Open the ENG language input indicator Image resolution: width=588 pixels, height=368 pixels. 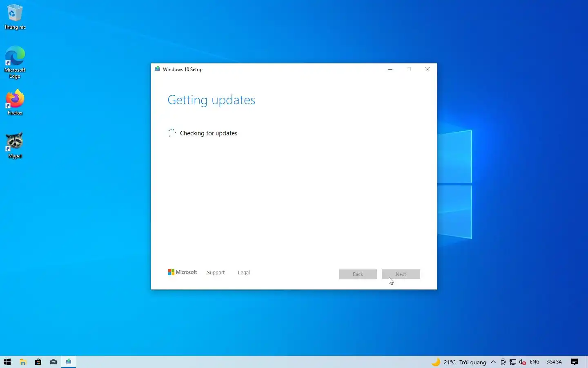pos(535,362)
